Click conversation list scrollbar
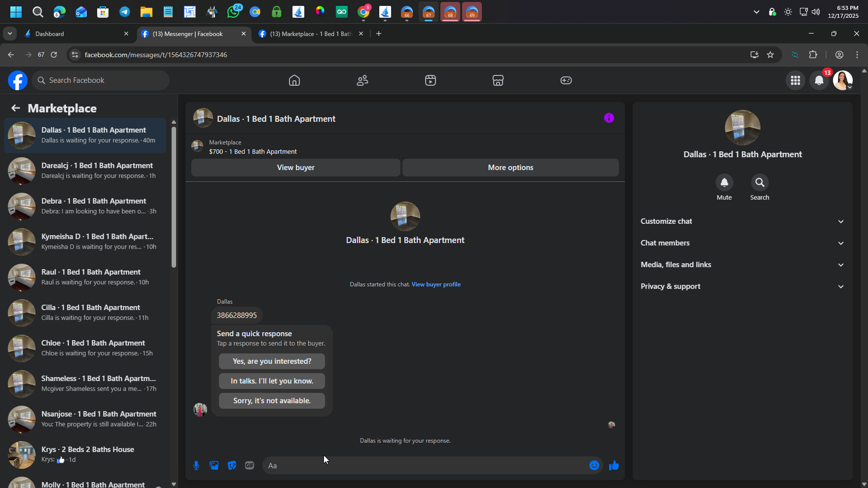Image resolution: width=868 pixels, height=488 pixels. (x=174, y=197)
